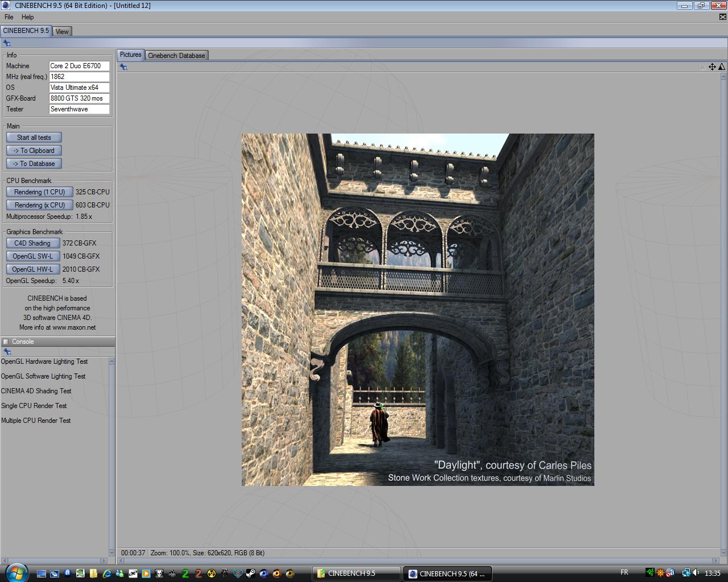The height and width of the screenshot is (582, 728).
Task: Click the Console scrollbar down arrow
Action: point(111,552)
